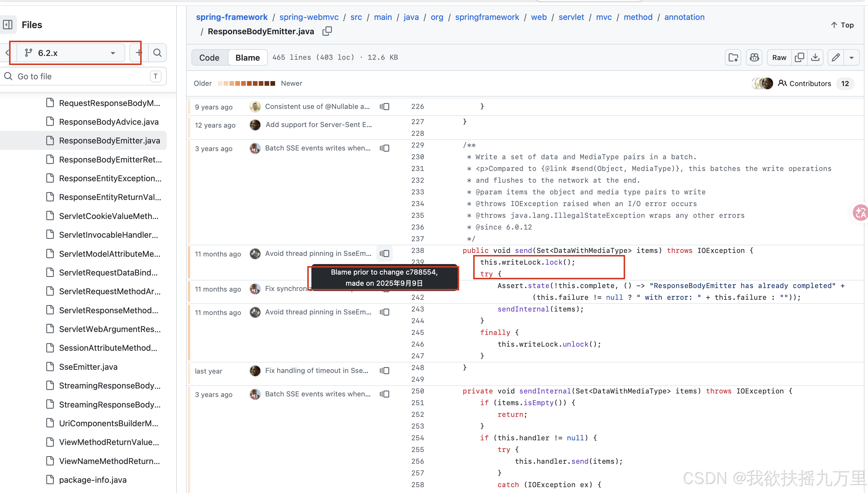The image size is (868, 493).
Task: Copy raw file contents icon
Action: click(x=799, y=58)
